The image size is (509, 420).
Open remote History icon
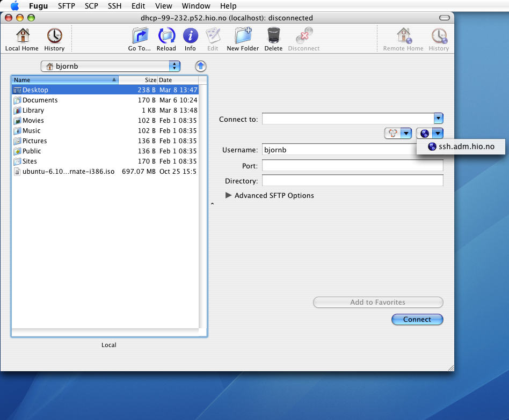coord(439,35)
